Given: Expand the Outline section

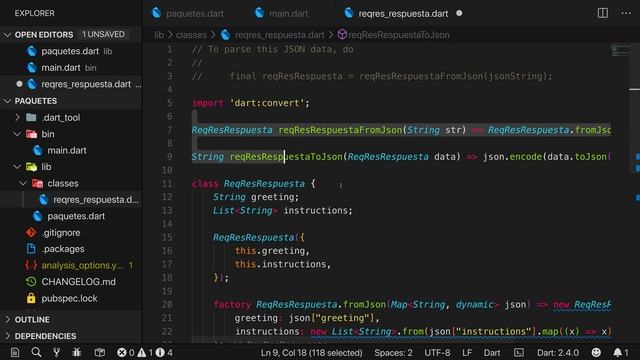Looking at the screenshot, I should pyautogui.click(x=7, y=319).
